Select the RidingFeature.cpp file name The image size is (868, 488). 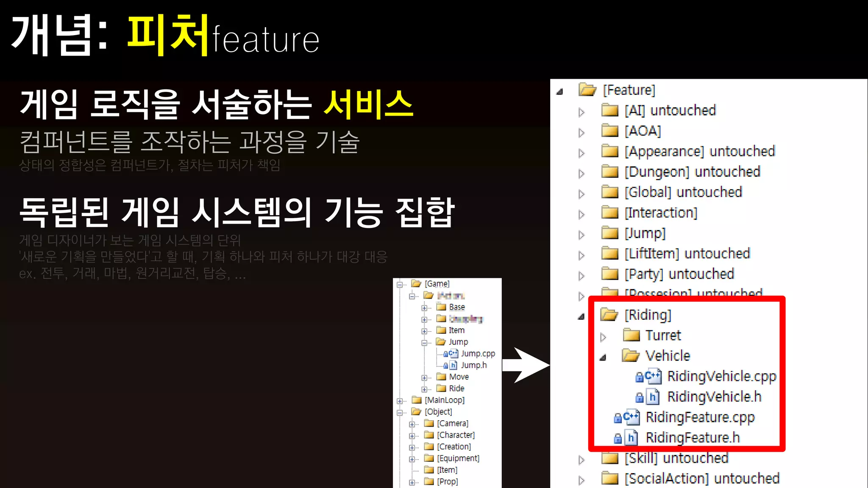[700, 417]
